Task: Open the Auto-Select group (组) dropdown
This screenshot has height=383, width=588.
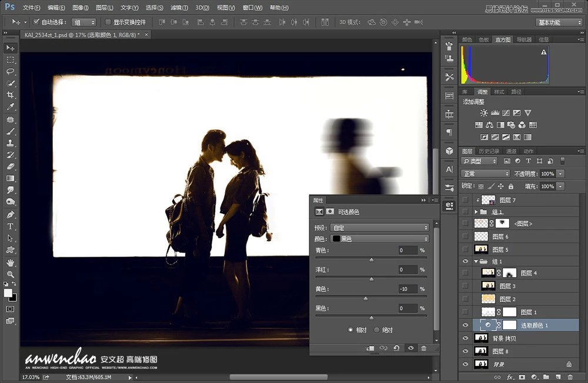Action: [x=83, y=22]
